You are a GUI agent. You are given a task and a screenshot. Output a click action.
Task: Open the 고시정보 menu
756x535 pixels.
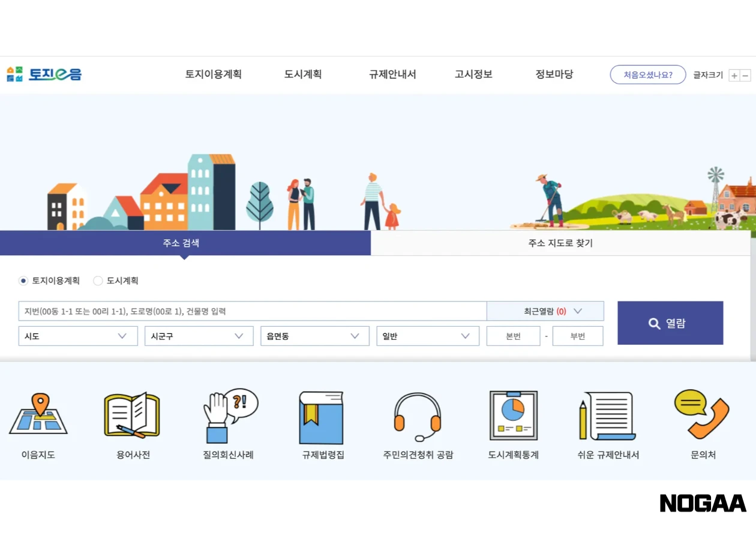(x=473, y=74)
